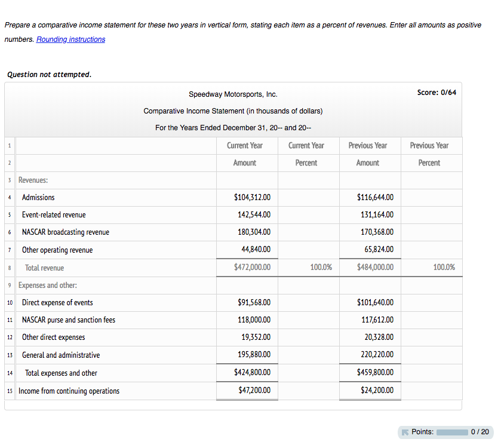The width and height of the screenshot is (504, 445).
Task: Select Other direct expenses previous year percent cell
Action: pos(431,337)
